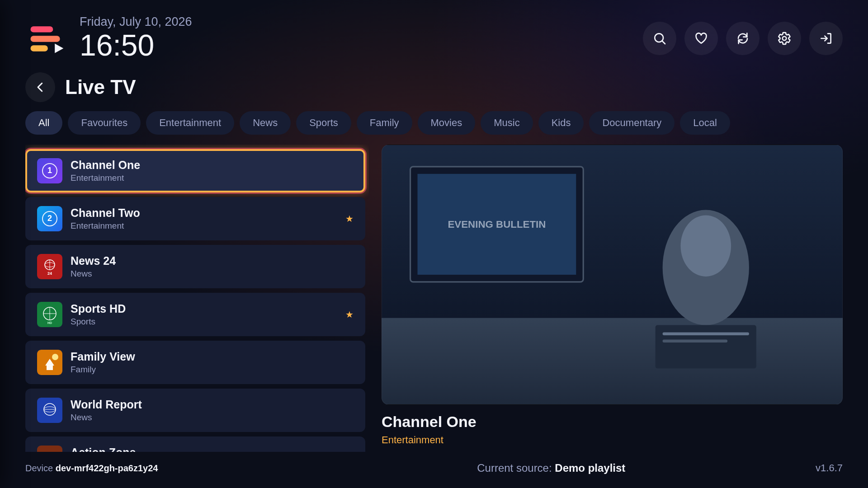
Task: Tune to World Report channel
Action: (195, 410)
